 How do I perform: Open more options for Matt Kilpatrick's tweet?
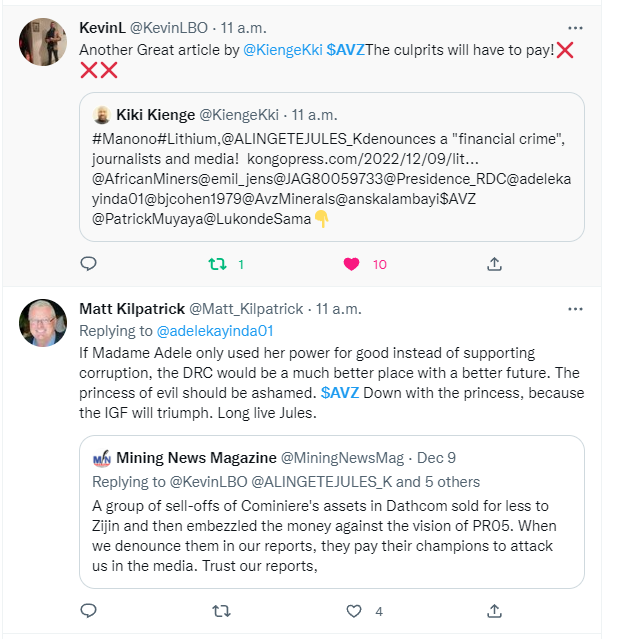[x=575, y=309]
